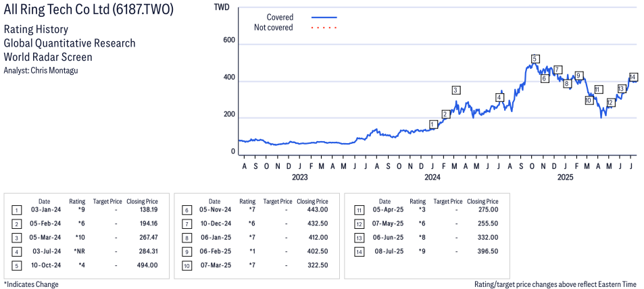
Task: Click the boxed 5 in the table row
Action: [16, 265]
